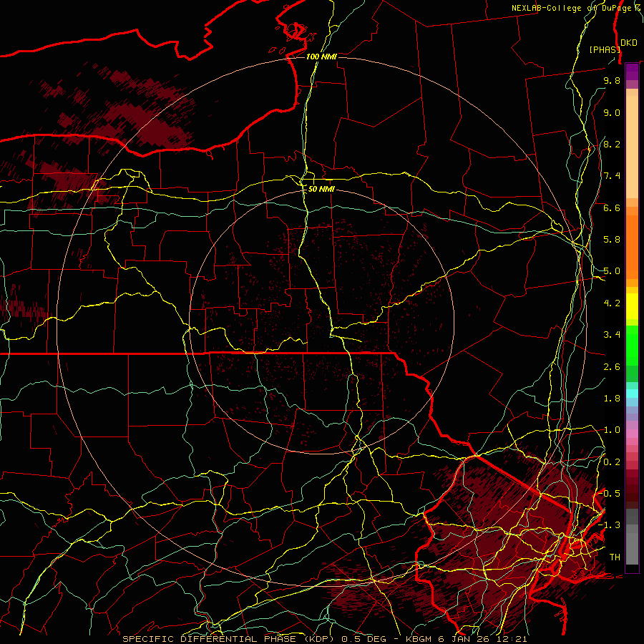Click the KBGM 6 JAN 26 12:21 timestamp

466,639
